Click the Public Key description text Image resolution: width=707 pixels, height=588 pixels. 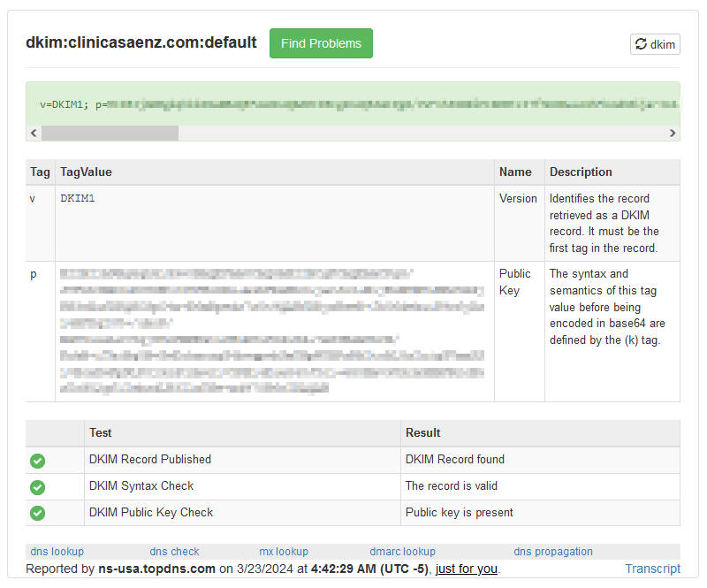click(607, 307)
